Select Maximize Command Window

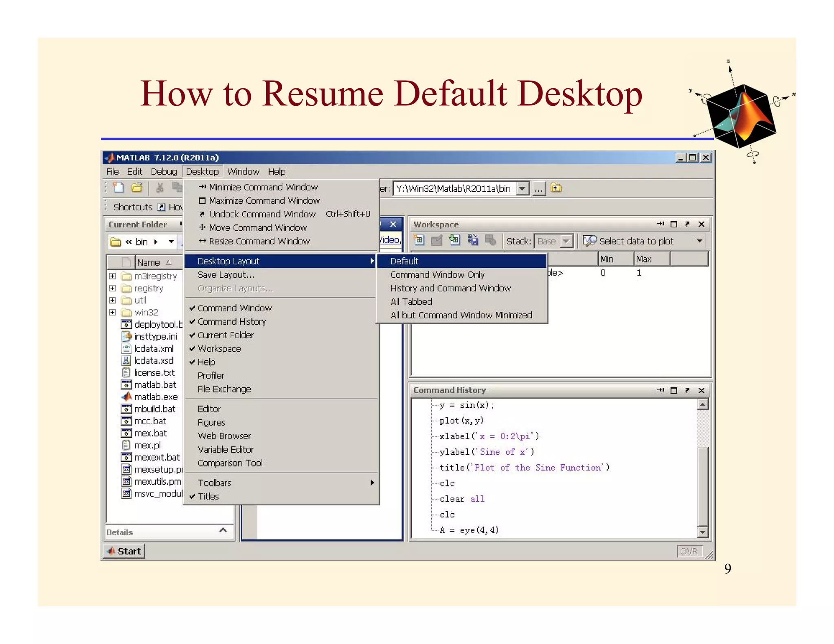coord(281,201)
